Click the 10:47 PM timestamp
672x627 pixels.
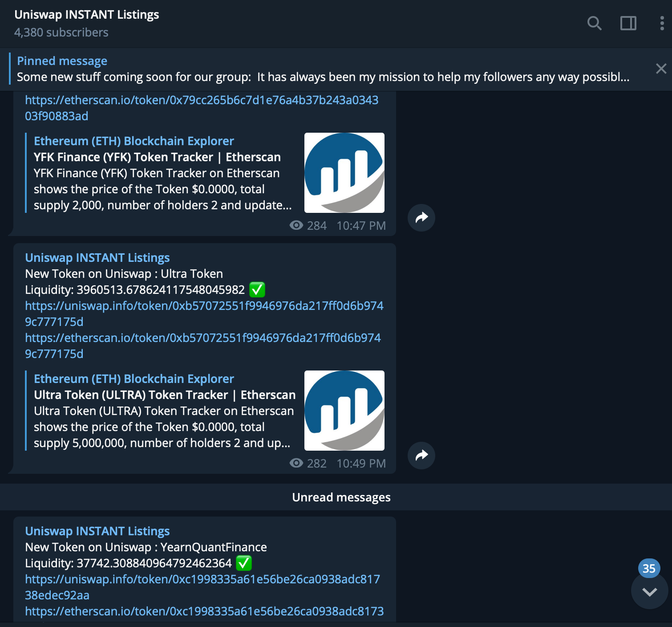(361, 226)
